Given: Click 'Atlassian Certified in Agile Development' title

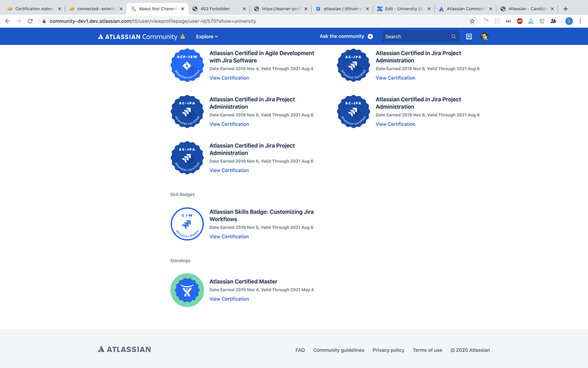Looking at the screenshot, I should pyautogui.click(x=262, y=57).
